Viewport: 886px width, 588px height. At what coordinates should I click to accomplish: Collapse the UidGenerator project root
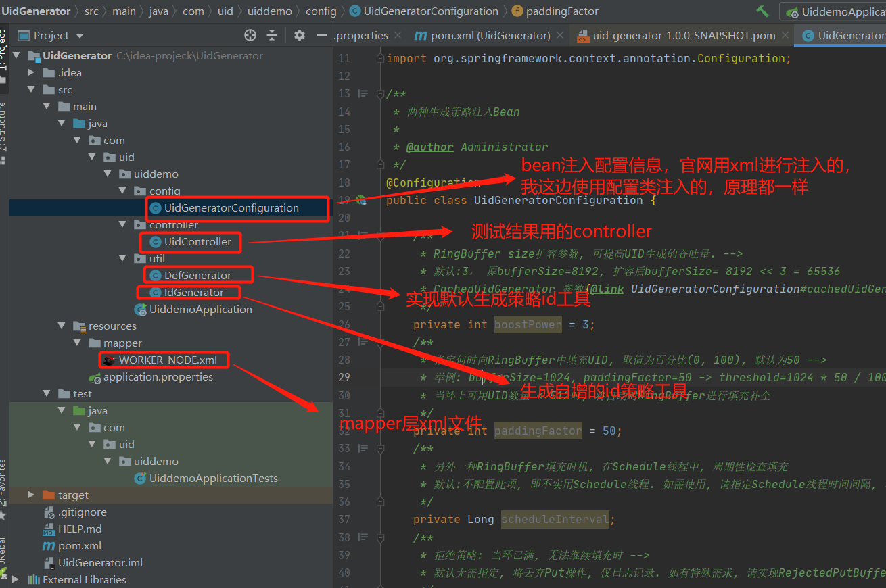tap(16, 55)
